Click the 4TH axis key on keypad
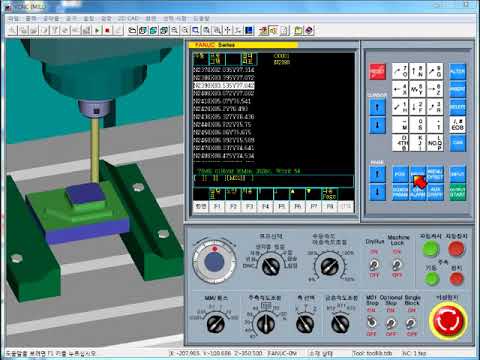The image size is (480, 360). pos(400,143)
